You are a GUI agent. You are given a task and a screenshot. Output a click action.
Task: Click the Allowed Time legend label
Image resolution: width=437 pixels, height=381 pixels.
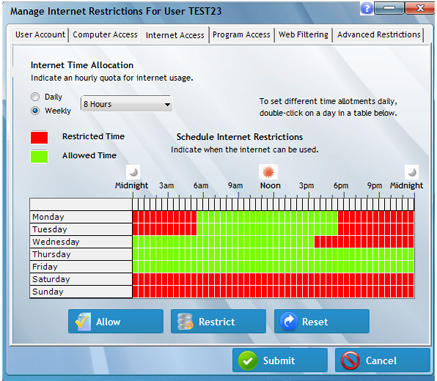[89, 155]
